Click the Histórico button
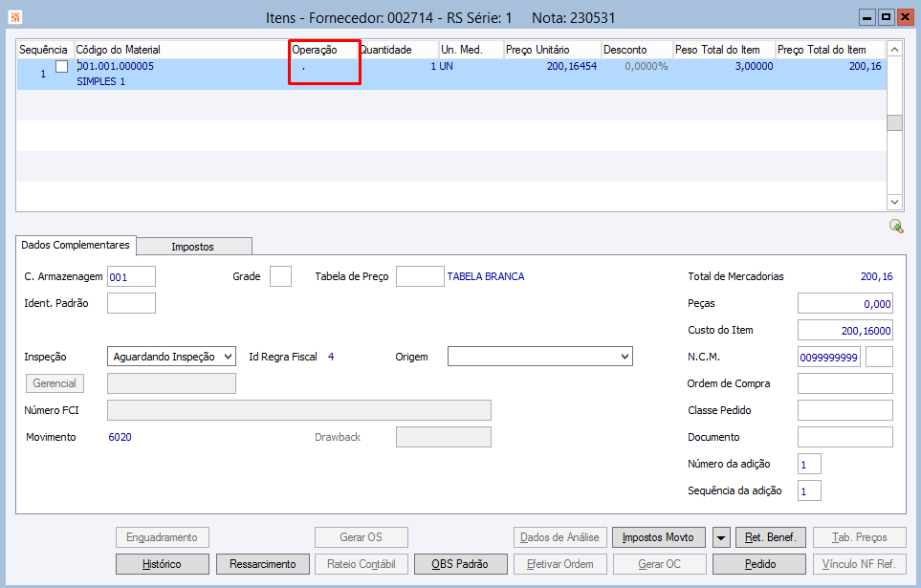 coord(163,564)
